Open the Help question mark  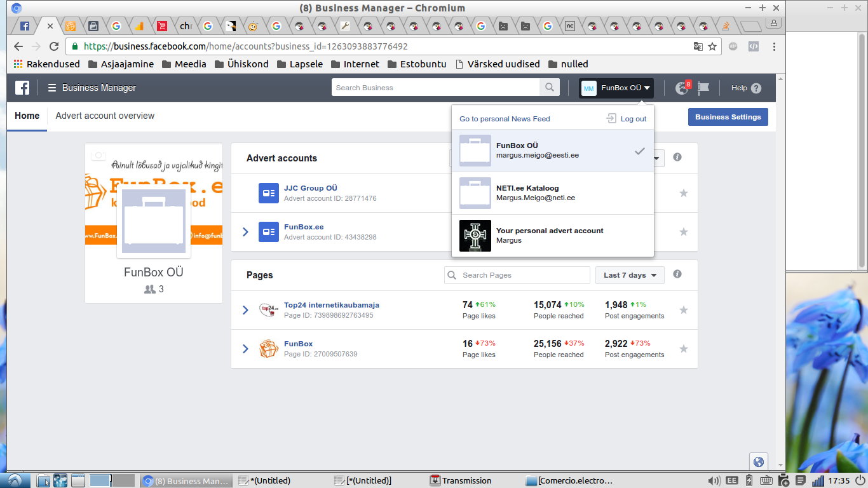point(756,88)
